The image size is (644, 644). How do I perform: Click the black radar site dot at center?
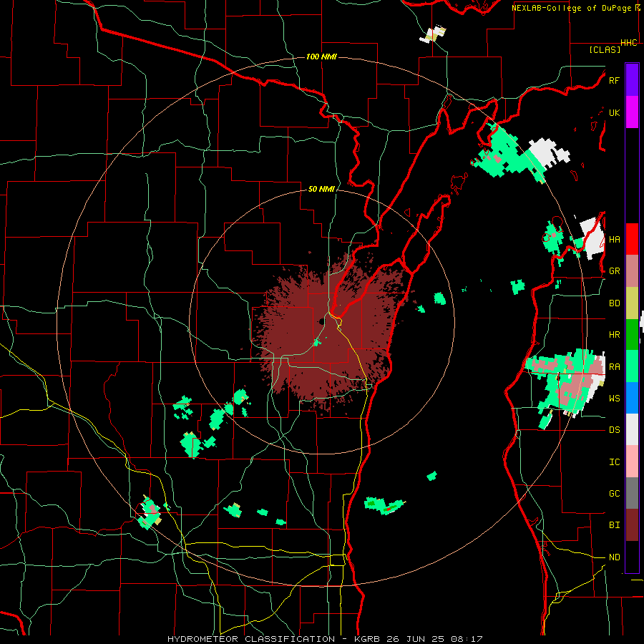click(321, 321)
